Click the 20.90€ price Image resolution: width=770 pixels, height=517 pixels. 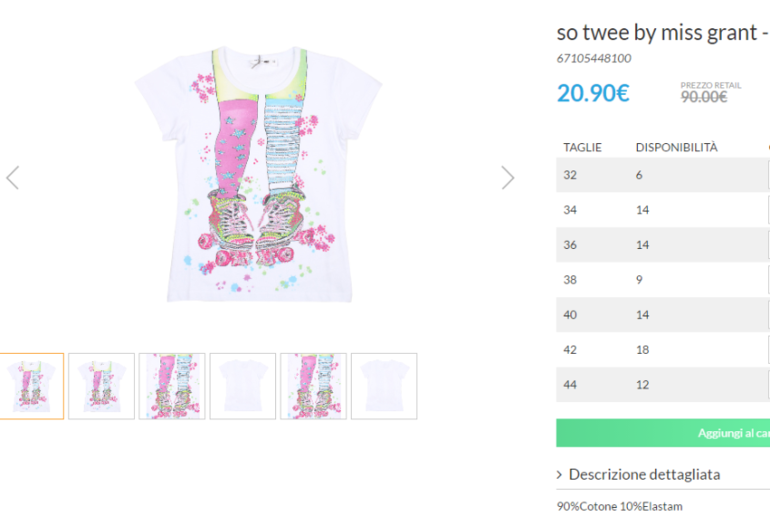tap(593, 93)
